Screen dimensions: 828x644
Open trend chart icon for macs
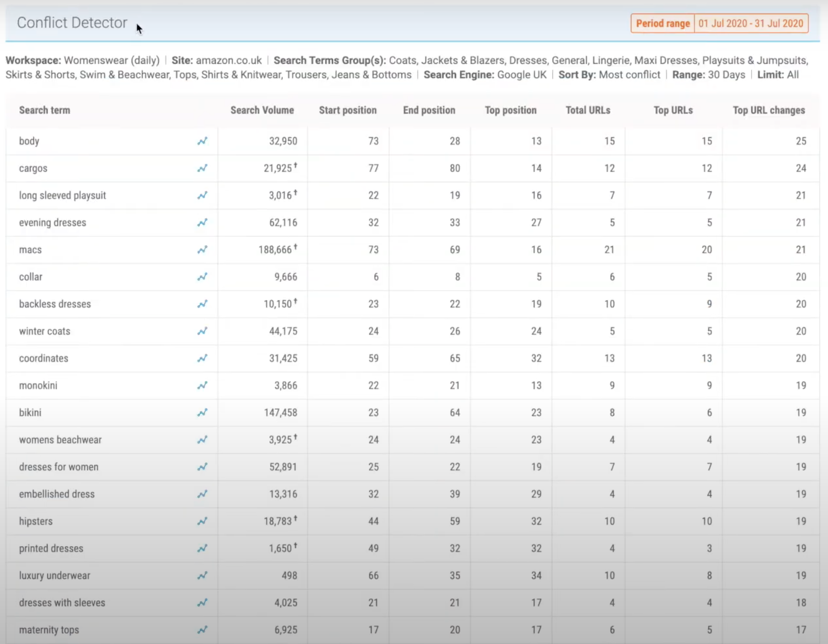202,250
